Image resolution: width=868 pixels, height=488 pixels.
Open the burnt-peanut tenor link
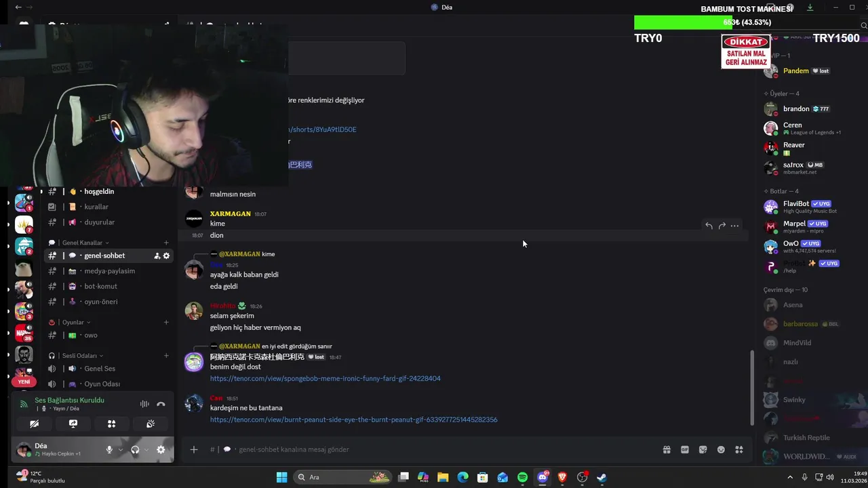tap(353, 420)
